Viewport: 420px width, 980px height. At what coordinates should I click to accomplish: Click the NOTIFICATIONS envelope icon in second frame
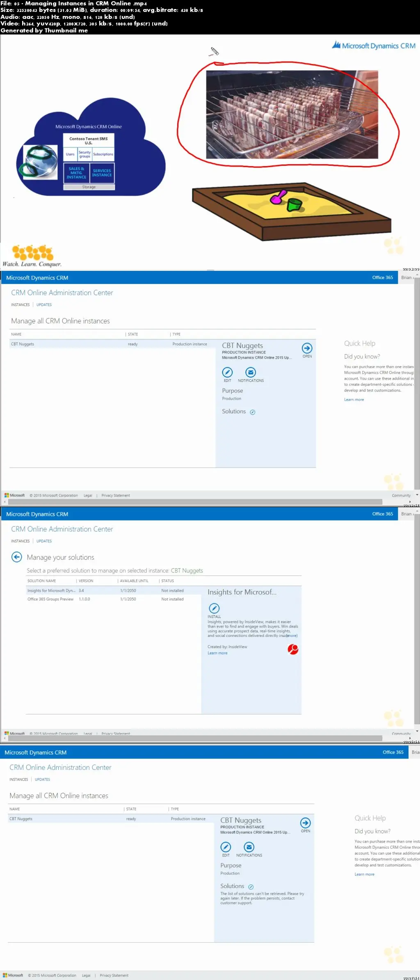point(251,372)
